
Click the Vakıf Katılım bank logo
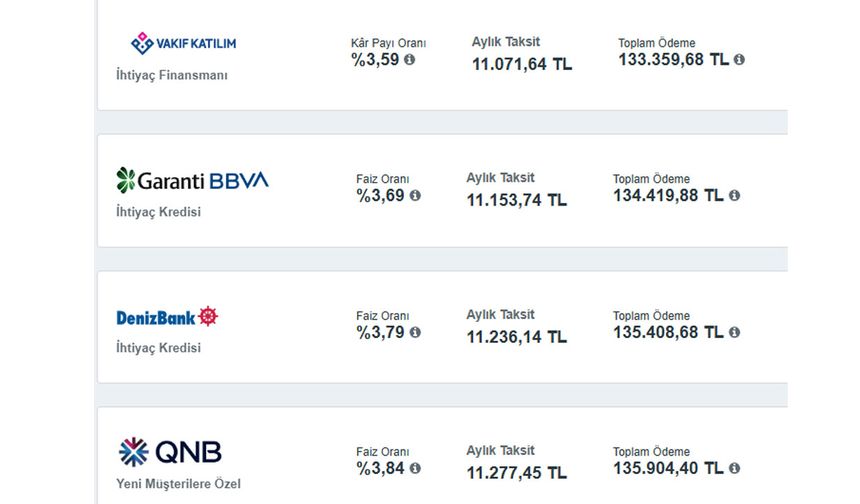point(183,43)
